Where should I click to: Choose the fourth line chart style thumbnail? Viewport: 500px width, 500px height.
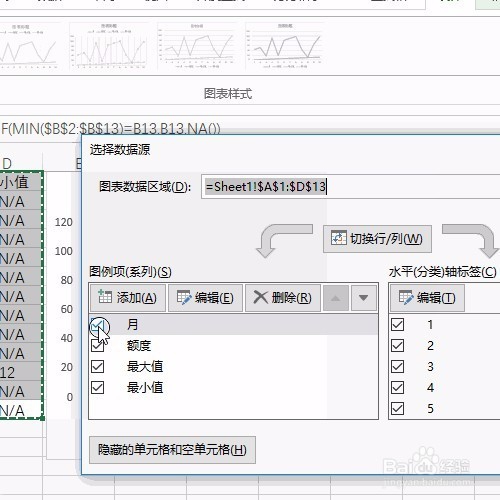285,46
